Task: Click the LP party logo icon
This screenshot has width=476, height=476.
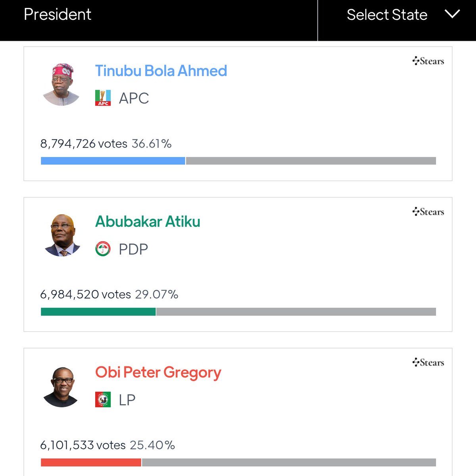Action: 103,399
